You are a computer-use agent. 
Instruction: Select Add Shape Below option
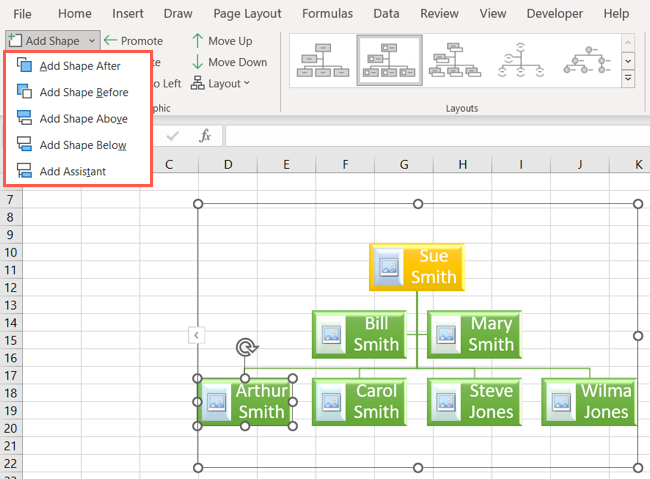click(x=25, y=145)
